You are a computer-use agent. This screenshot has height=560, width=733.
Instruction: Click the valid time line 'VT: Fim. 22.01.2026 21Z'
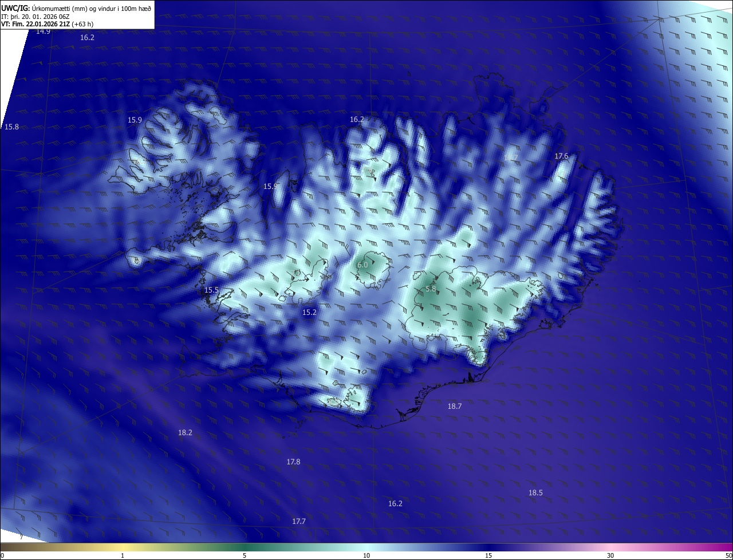click(x=36, y=25)
